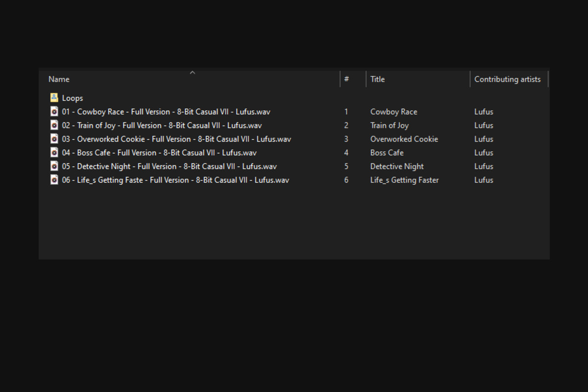
Task: Sort by Contributing artists column header
Action: 507,79
